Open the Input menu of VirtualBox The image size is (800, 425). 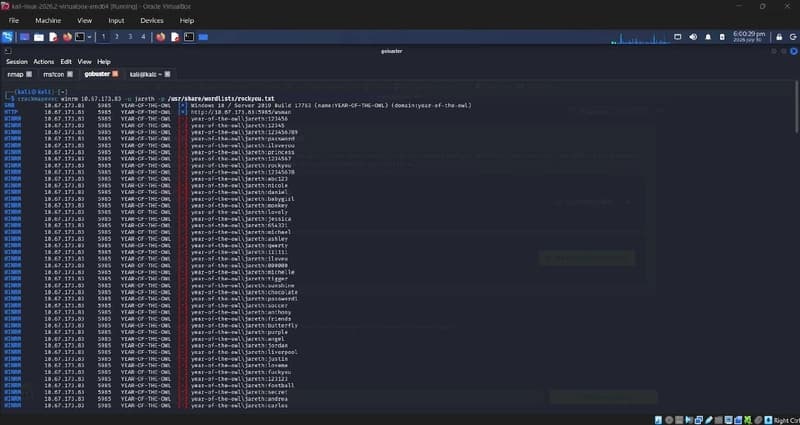coord(116,20)
